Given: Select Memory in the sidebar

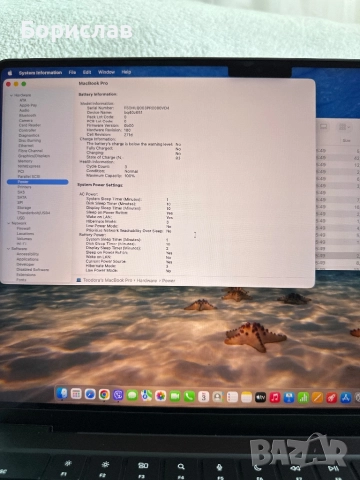Looking at the screenshot, I should click(x=25, y=161).
